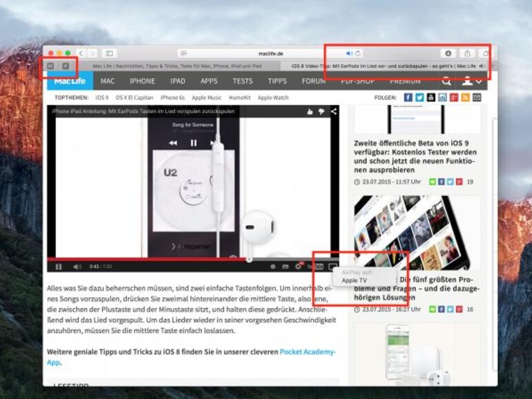Open the first pinned tab icon
The image size is (532, 399).
tap(50, 66)
